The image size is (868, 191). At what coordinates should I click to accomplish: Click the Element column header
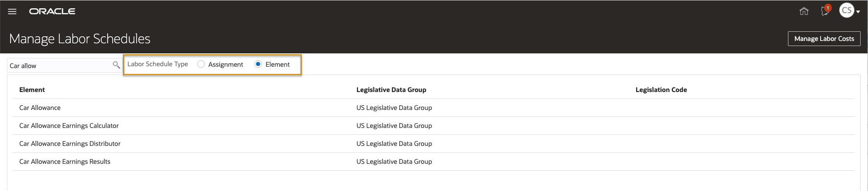[x=32, y=90]
